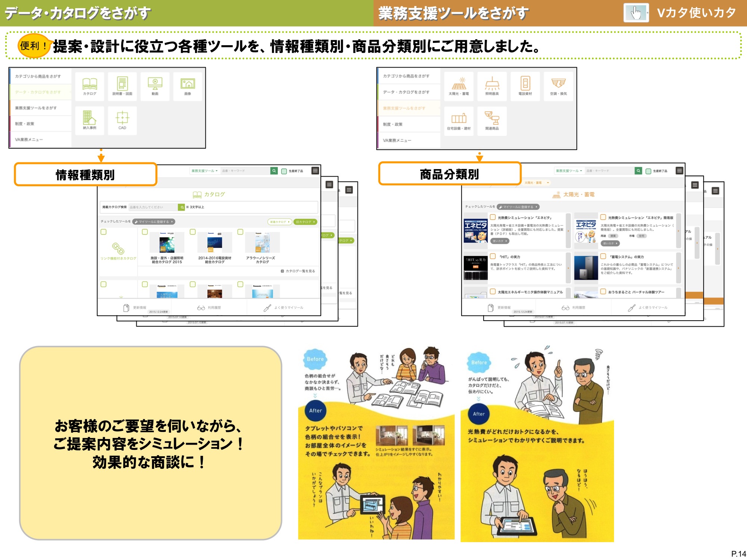This screenshot has width=747, height=560.
Task: Check the 「HIT」の実力 item checkbox
Action: (493, 256)
